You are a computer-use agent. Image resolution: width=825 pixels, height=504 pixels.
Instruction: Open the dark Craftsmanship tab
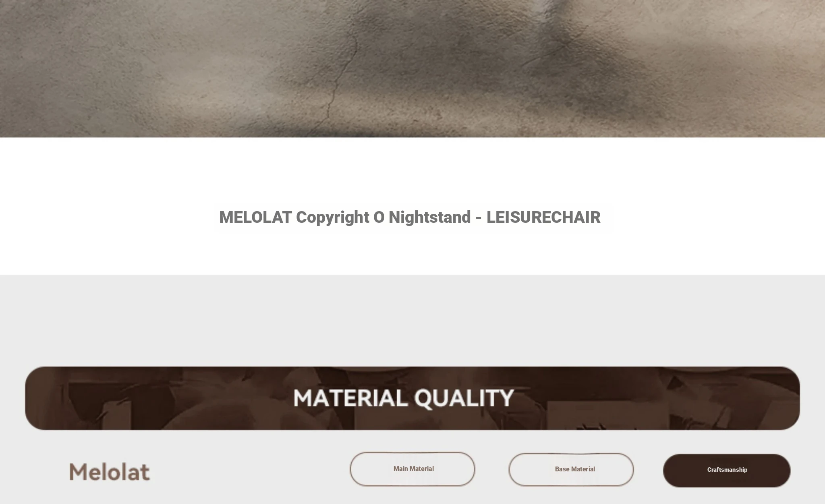[727, 471]
